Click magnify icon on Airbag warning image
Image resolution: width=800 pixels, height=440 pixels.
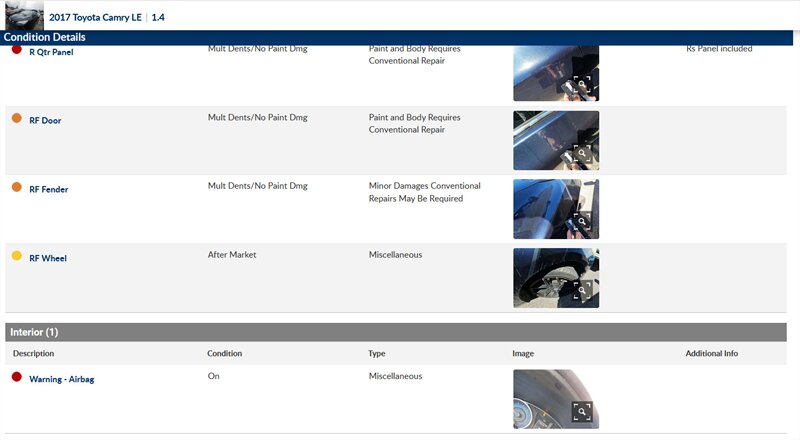582,411
